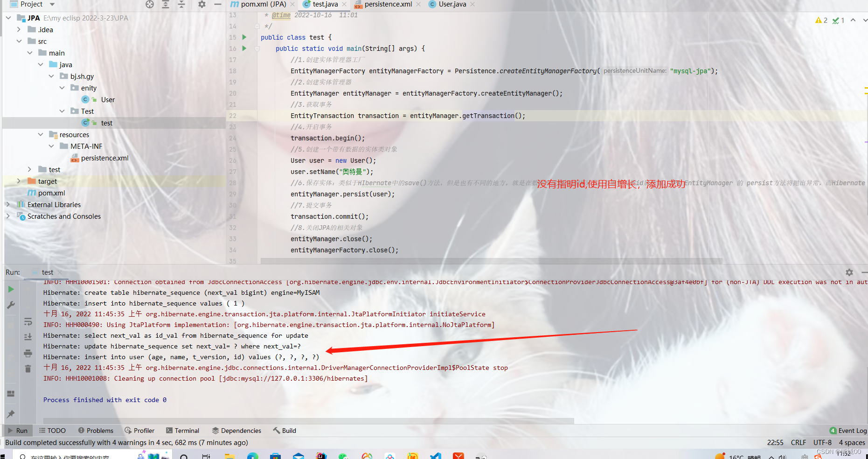Viewport: 868px width, 459px height.
Task: Close the test.java editor tab
Action: 344,4
